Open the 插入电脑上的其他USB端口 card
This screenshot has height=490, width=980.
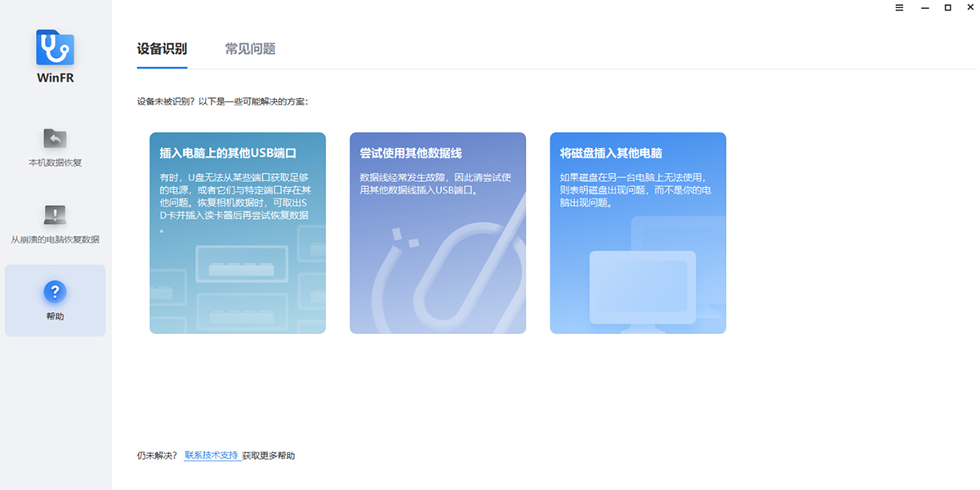tap(237, 233)
